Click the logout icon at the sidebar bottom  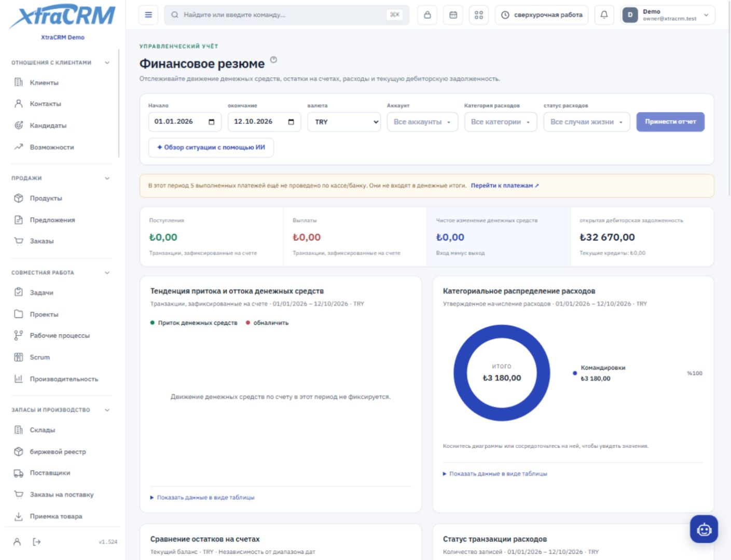point(36,542)
